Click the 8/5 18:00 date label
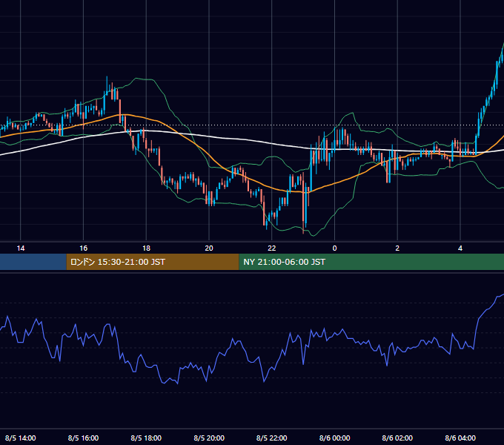Image resolution: width=504 pixels, height=445 pixels. click(x=146, y=438)
